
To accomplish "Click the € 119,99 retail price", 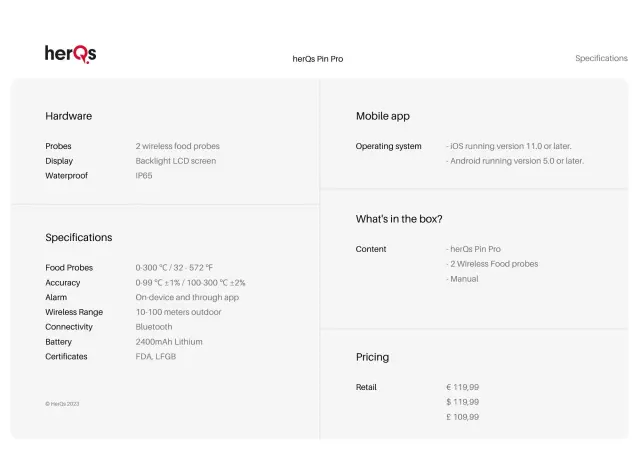I will pos(463,387).
